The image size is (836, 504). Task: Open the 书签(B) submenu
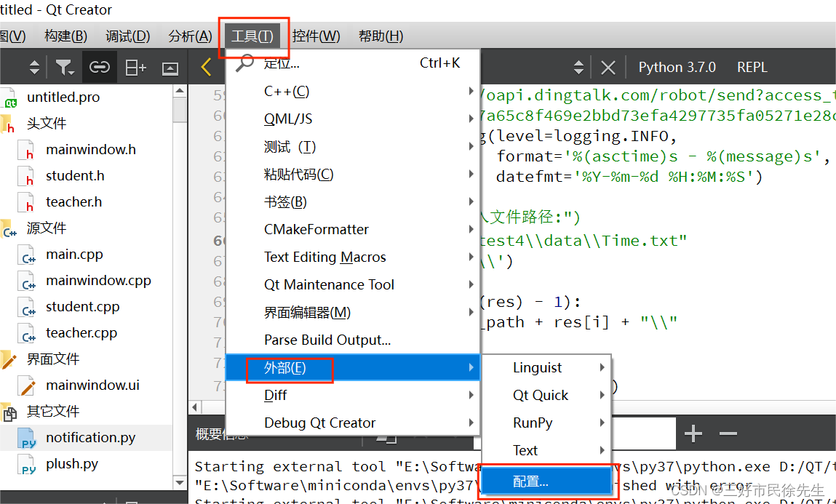353,202
